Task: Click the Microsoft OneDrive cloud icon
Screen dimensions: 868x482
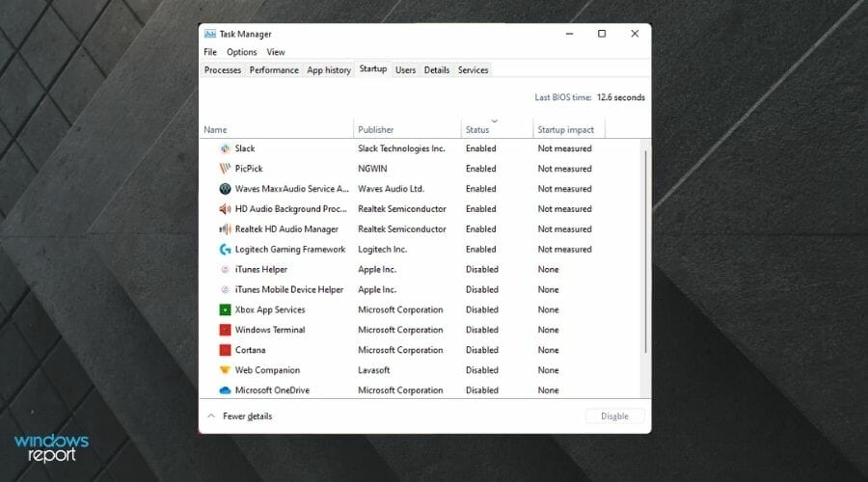Action: click(225, 390)
